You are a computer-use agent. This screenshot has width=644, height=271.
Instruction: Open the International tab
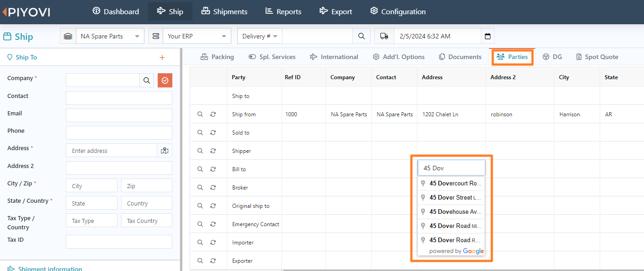point(334,57)
